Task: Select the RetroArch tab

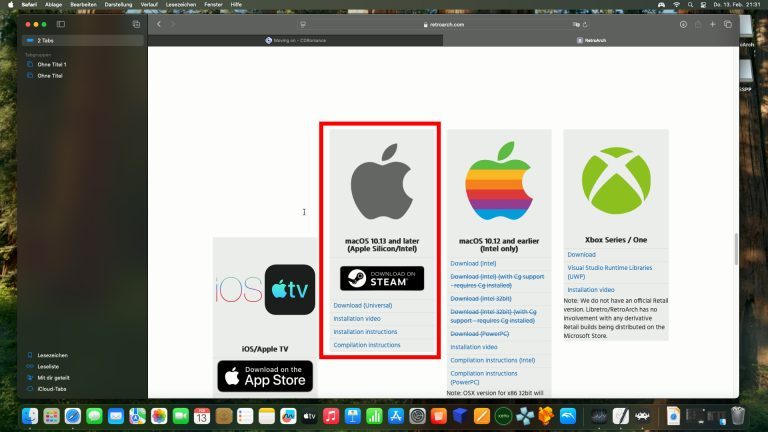Action: 591,40
